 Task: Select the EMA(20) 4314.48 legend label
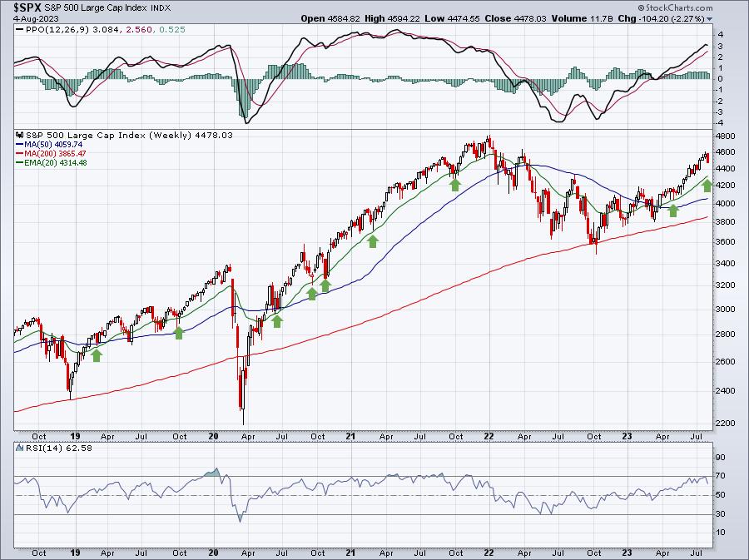pos(55,162)
